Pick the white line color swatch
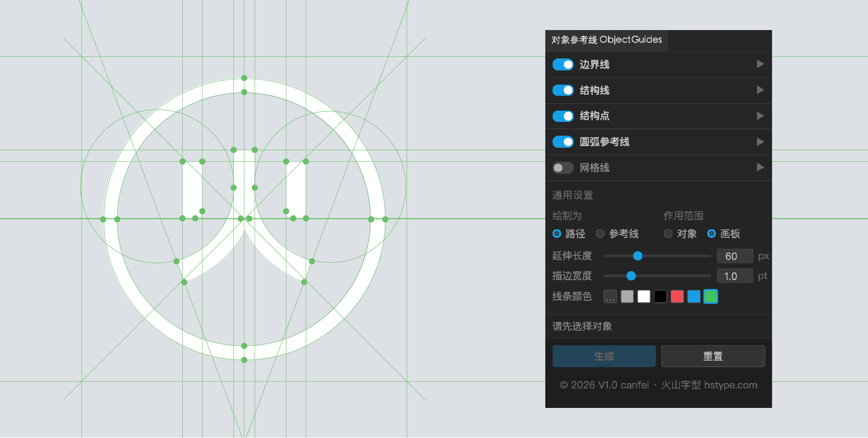Image resolution: width=868 pixels, height=438 pixels. [x=644, y=296]
